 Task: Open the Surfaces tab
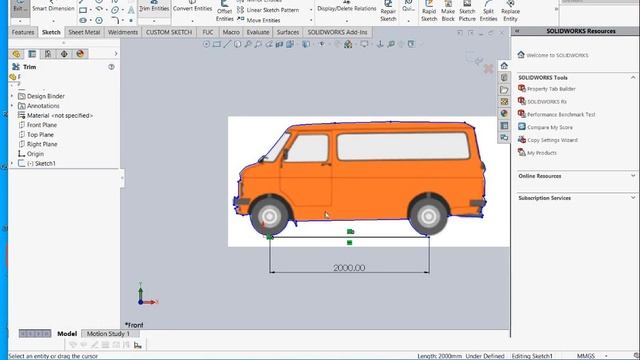click(x=288, y=32)
